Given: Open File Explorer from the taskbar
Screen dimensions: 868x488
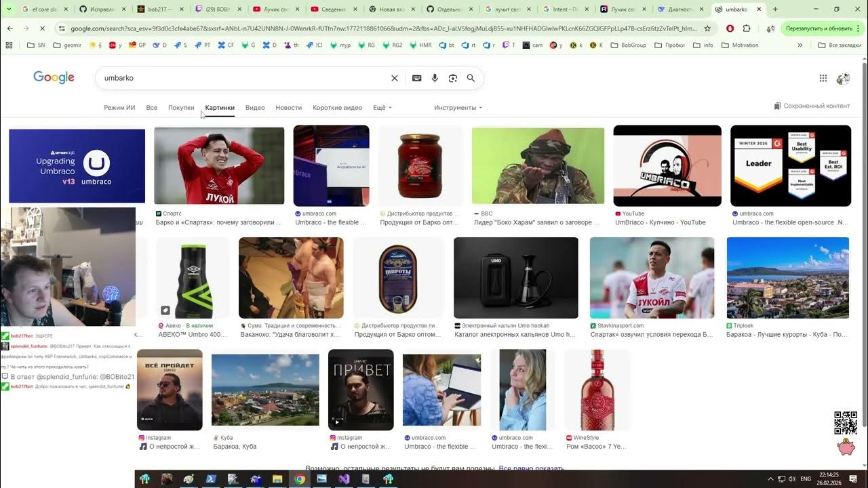Looking at the screenshot, I should pos(277,479).
